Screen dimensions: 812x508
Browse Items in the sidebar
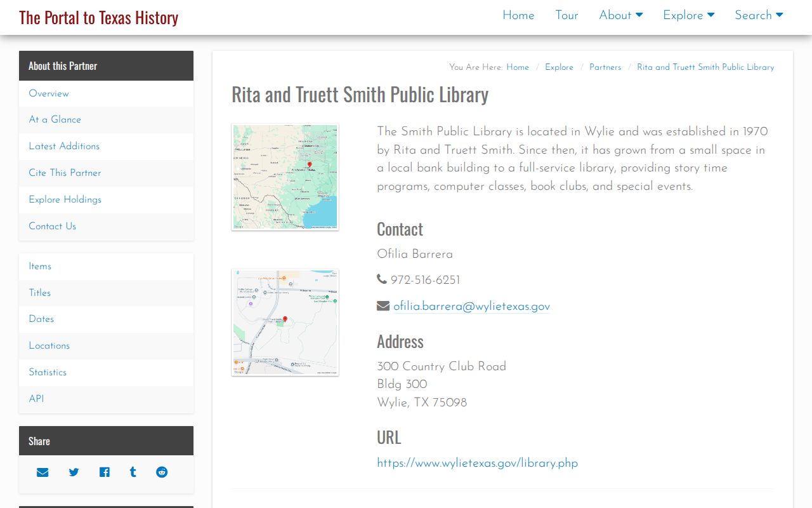tap(106, 266)
